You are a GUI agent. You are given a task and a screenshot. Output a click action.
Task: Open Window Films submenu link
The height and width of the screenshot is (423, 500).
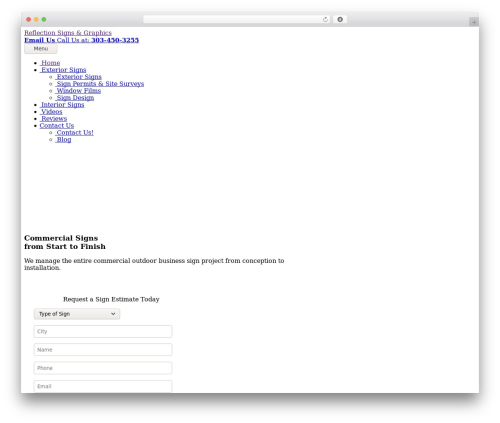[78, 91]
